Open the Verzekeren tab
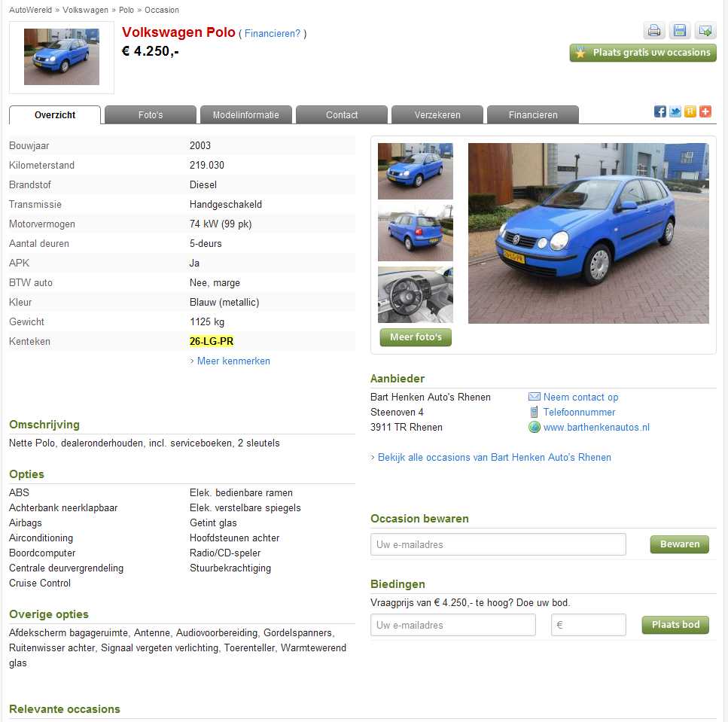 (437, 114)
